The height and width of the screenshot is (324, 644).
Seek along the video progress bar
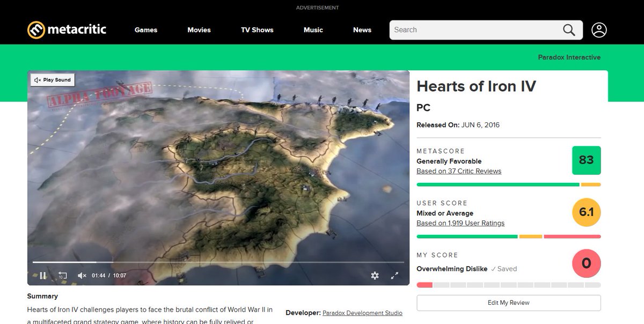tap(218, 262)
